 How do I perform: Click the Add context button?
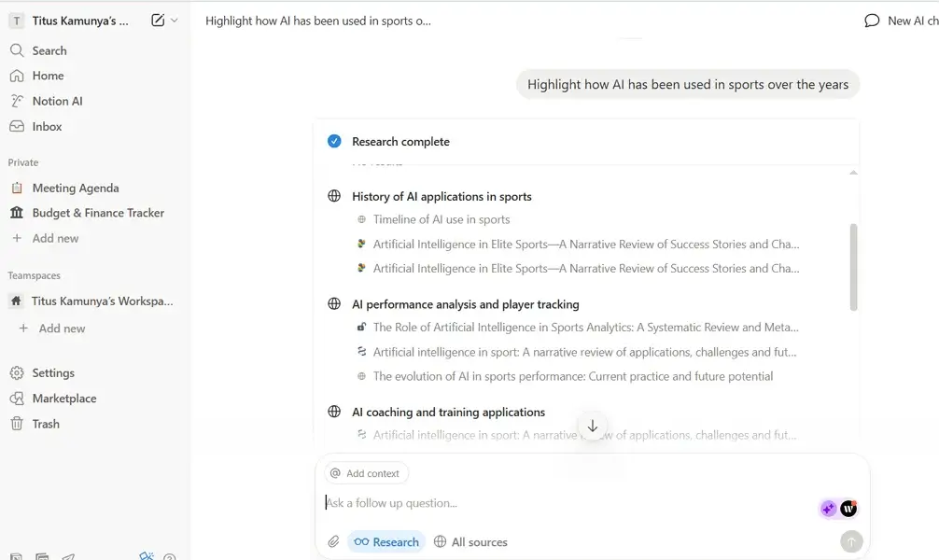point(365,473)
